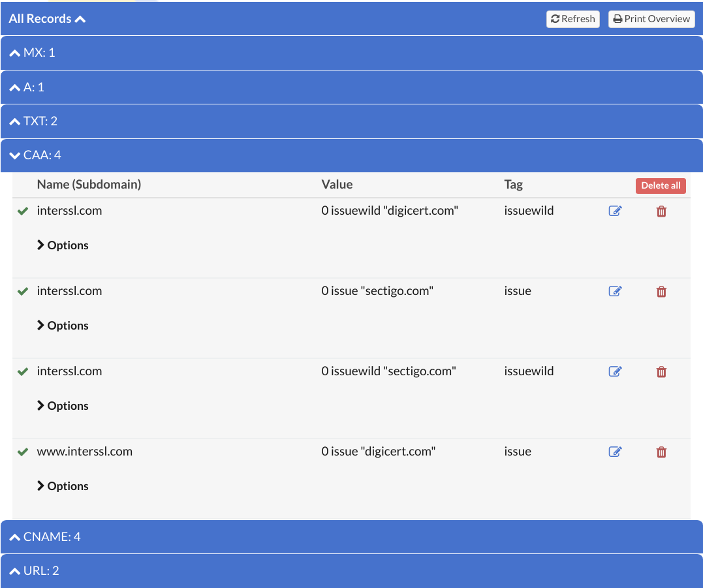The height and width of the screenshot is (588, 703).
Task: Expand Options for issuewild "sectigo.com" record
Action: (63, 405)
